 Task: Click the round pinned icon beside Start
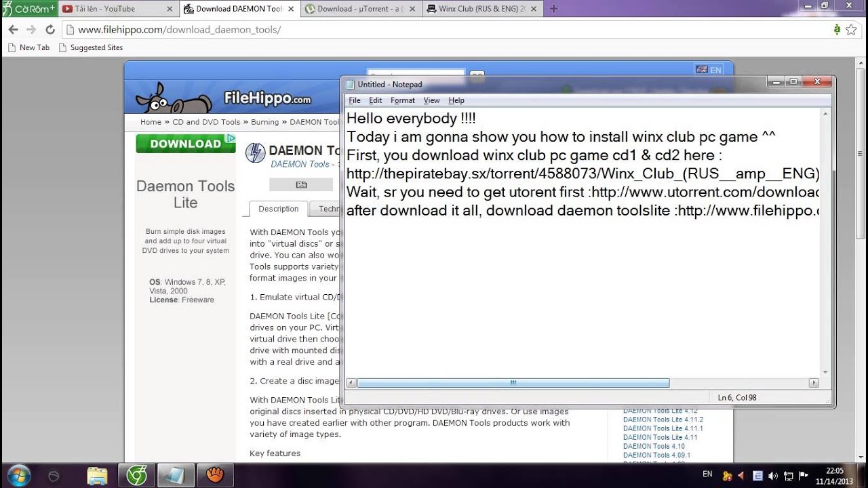click(54, 476)
